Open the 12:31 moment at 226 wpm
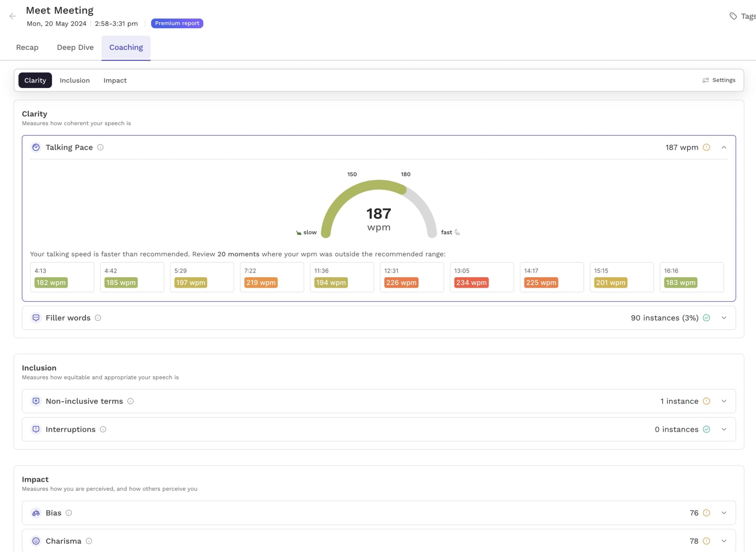 [x=412, y=277]
